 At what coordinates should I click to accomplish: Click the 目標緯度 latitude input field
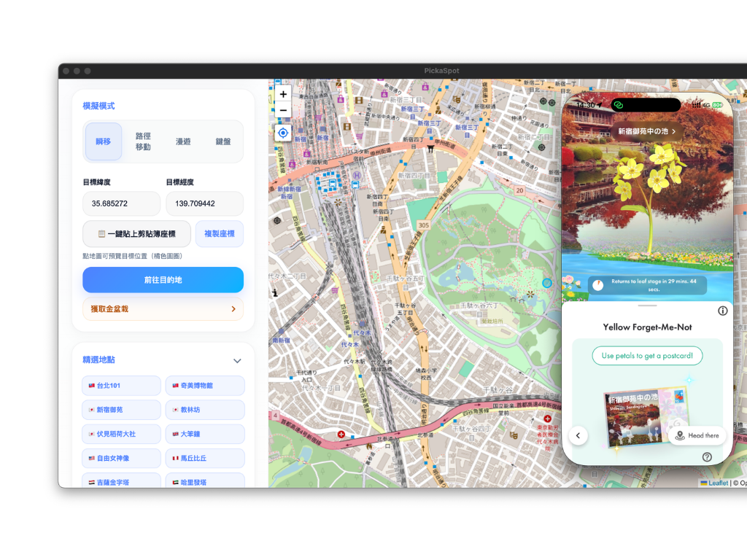click(122, 203)
